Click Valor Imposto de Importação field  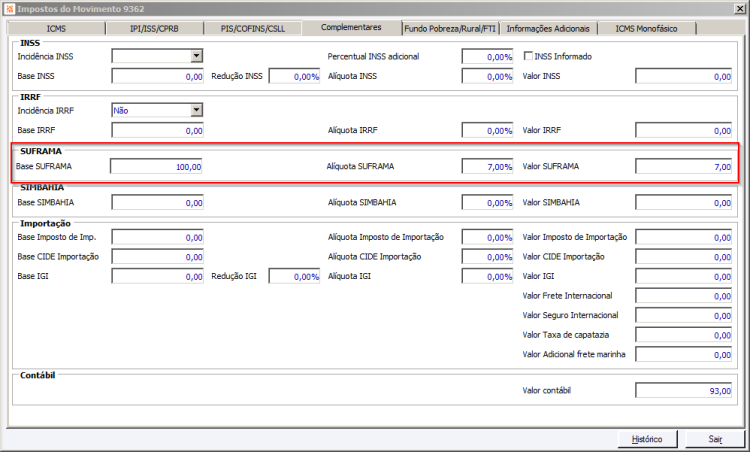684,237
